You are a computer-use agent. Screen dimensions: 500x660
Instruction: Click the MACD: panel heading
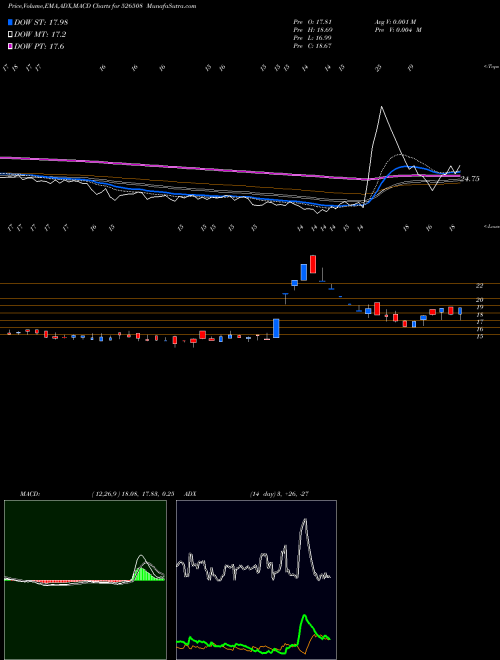[29, 494]
